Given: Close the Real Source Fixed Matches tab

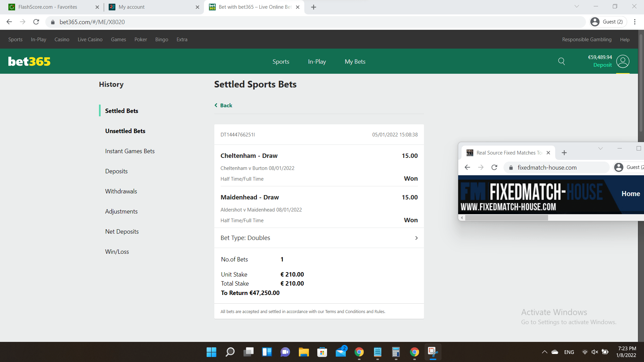Looking at the screenshot, I should [x=548, y=153].
